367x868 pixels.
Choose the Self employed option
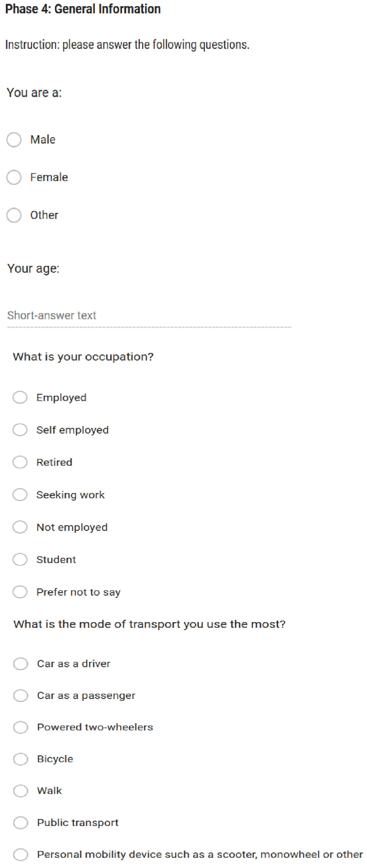(x=20, y=430)
